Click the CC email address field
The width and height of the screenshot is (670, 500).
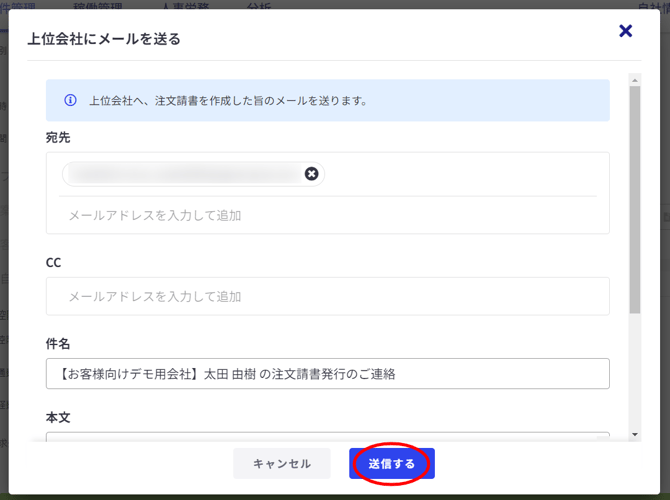click(328, 296)
